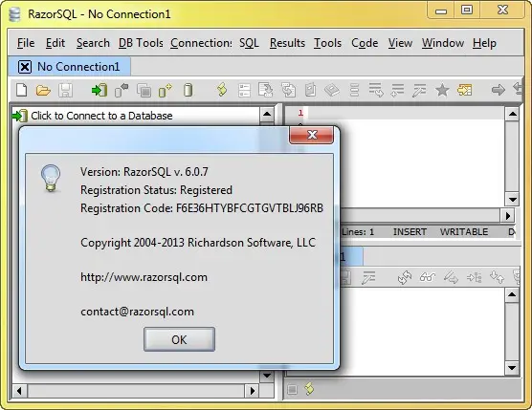The image size is (532, 410).
Task: Click the left arrow of navigator horizontal scrollbar
Action: [19, 391]
